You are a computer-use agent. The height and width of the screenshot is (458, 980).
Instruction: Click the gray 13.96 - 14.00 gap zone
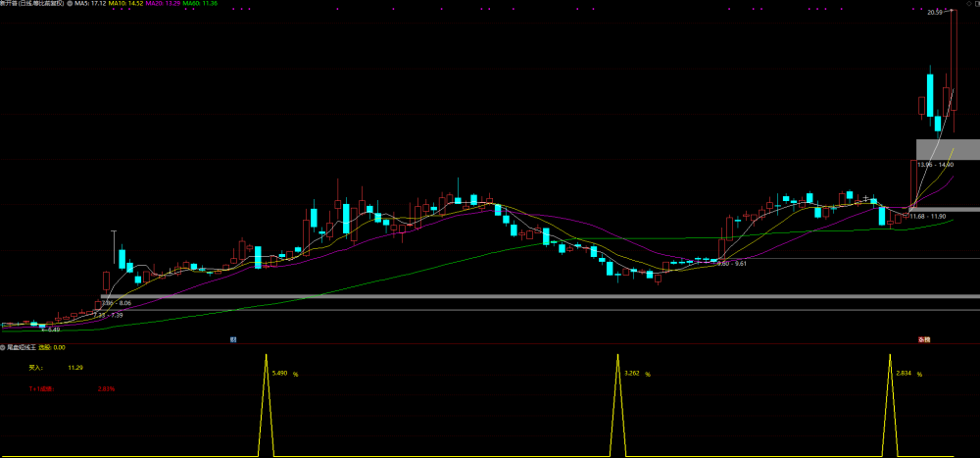[x=946, y=149]
